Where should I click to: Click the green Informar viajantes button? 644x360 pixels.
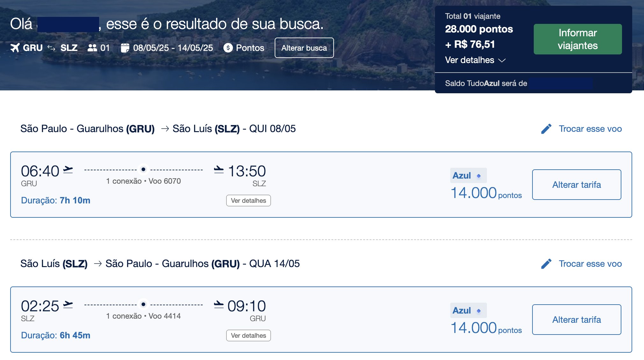pyautogui.click(x=578, y=39)
